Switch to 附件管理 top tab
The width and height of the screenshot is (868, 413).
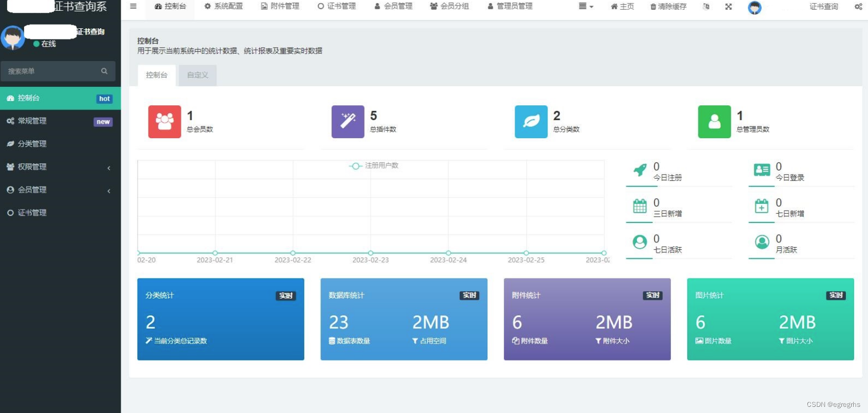pyautogui.click(x=280, y=7)
